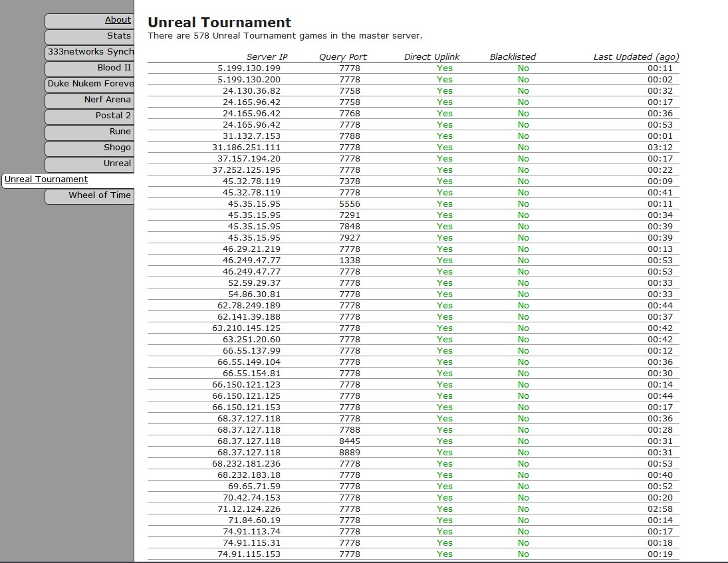Image resolution: width=728 pixels, height=563 pixels.
Task: Click the IP address 31.132.7.153
Action: pos(252,136)
